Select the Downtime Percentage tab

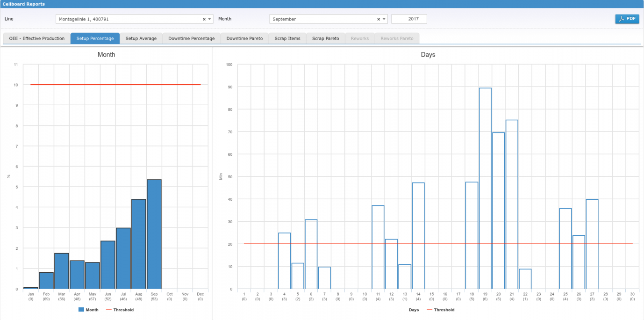(x=192, y=38)
